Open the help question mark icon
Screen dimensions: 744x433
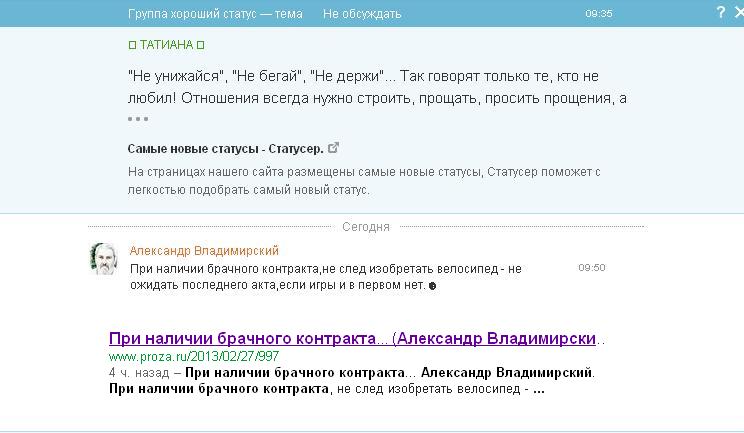[x=721, y=12]
